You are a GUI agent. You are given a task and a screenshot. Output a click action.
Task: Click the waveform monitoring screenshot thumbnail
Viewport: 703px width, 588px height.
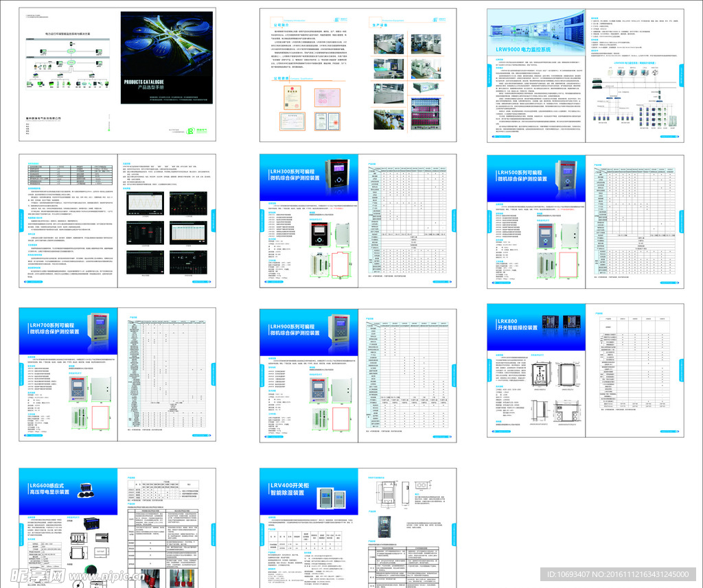tap(144, 202)
